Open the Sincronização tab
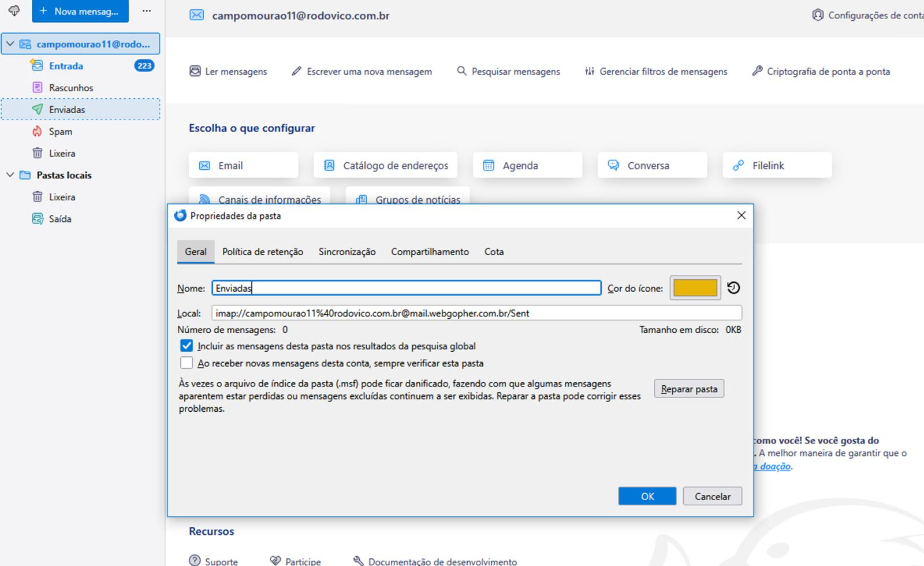The width and height of the screenshot is (924, 566). click(347, 252)
